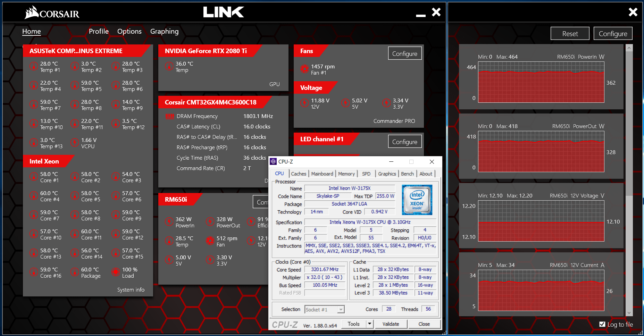The image size is (644, 336).
Task: Click the RM650i 5V voltage icon
Action: (169, 260)
